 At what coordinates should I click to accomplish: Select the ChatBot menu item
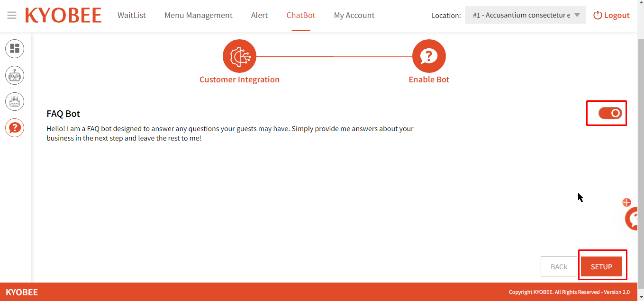pos(301,15)
